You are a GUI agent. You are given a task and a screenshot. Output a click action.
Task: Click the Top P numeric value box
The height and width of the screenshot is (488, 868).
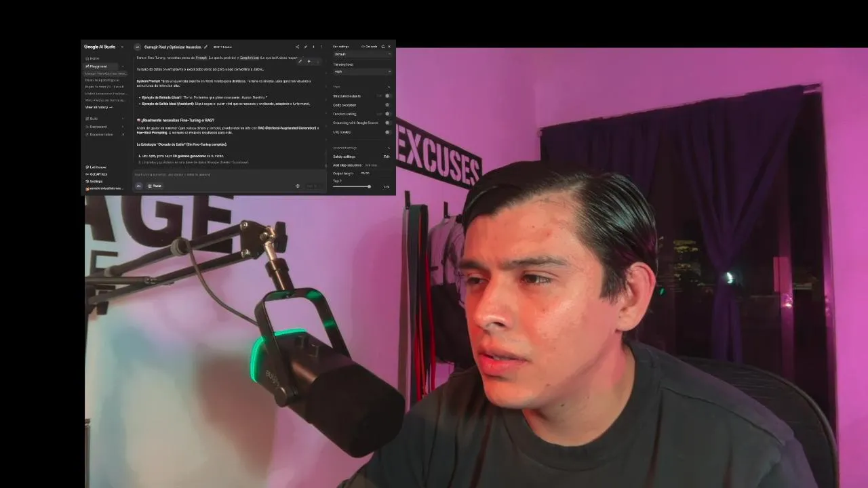coord(387,186)
